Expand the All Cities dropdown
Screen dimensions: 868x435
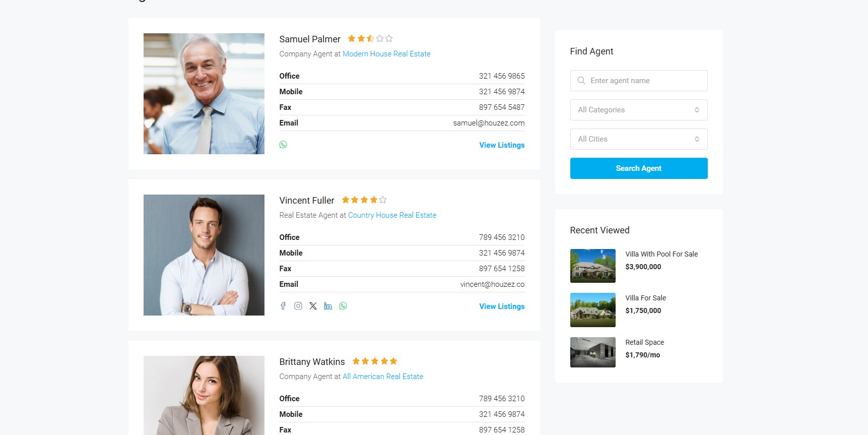pyautogui.click(x=639, y=139)
